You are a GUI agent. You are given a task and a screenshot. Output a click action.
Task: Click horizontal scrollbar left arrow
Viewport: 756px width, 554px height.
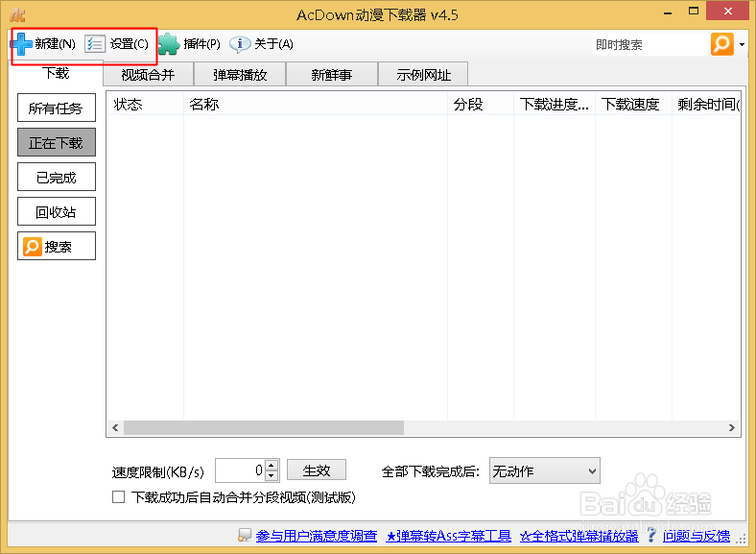click(x=115, y=427)
